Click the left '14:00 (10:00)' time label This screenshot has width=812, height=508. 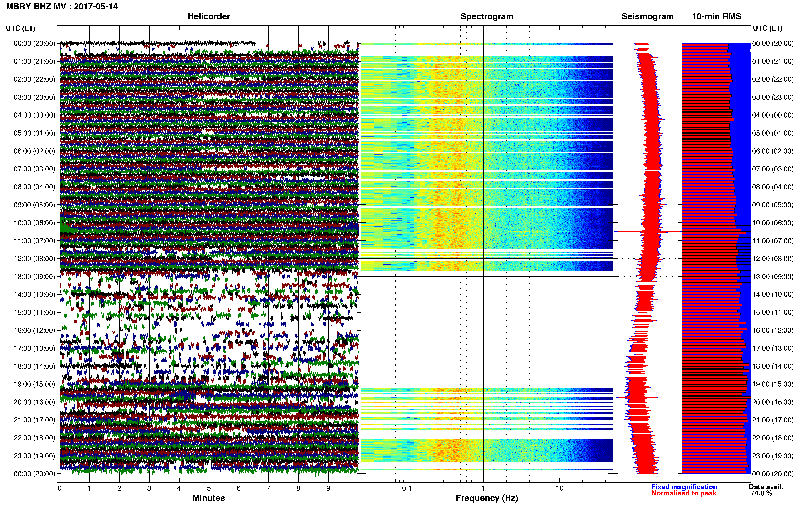click(x=34, y=295)
